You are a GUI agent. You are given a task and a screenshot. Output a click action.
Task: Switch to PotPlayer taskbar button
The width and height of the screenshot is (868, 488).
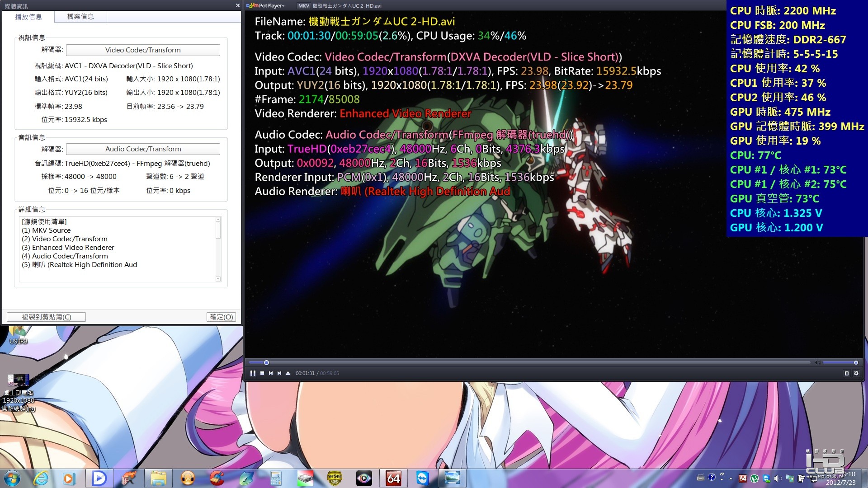point(99,478)
